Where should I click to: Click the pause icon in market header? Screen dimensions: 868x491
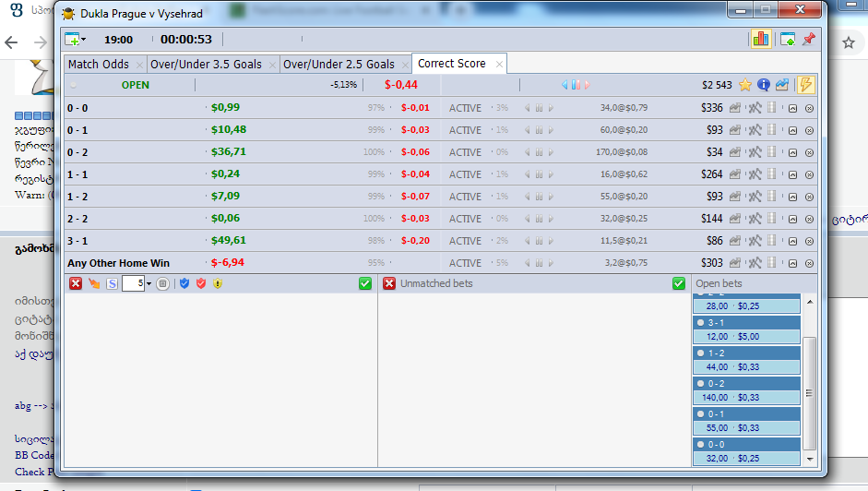click(576, 85)
